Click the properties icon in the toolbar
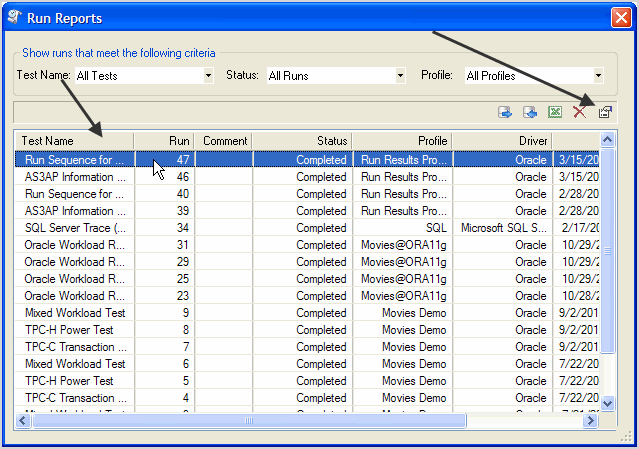Screen dimensions: 639x449 coord(604,112)
